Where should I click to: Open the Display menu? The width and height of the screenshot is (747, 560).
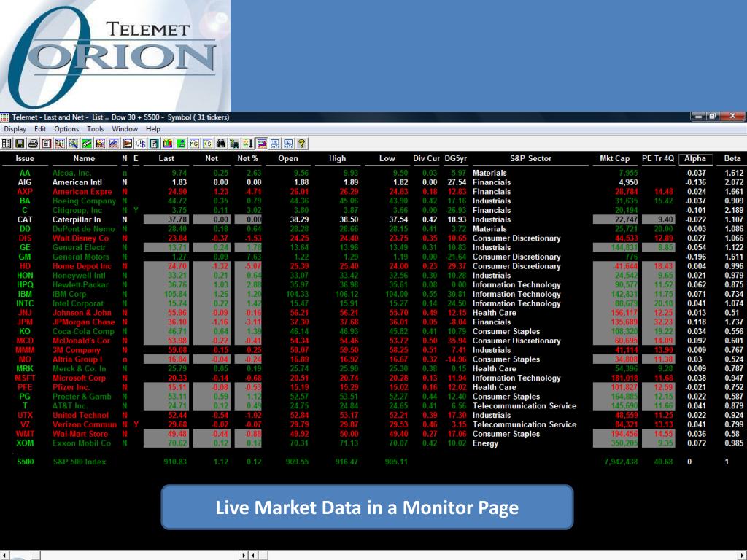[x=15, y=129]
